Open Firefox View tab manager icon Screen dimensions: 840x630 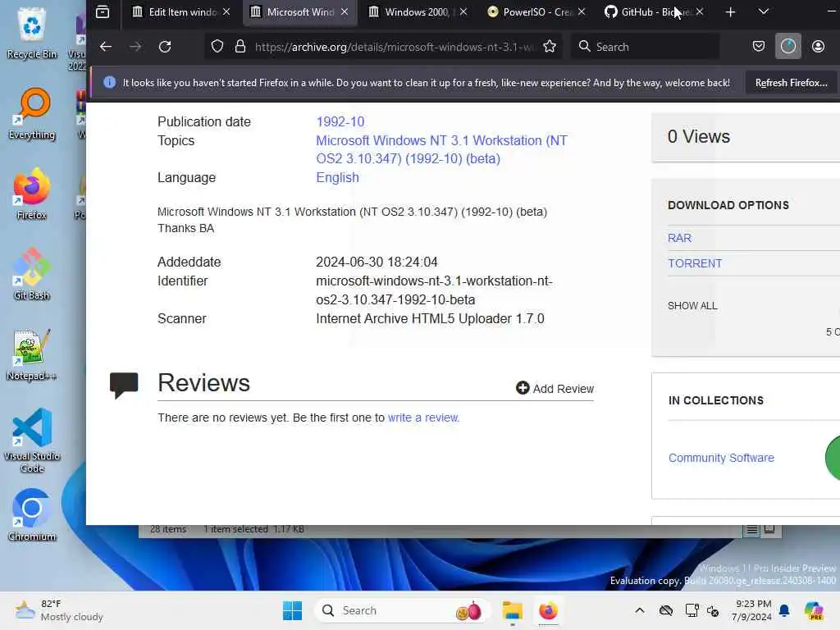[103, 11]
